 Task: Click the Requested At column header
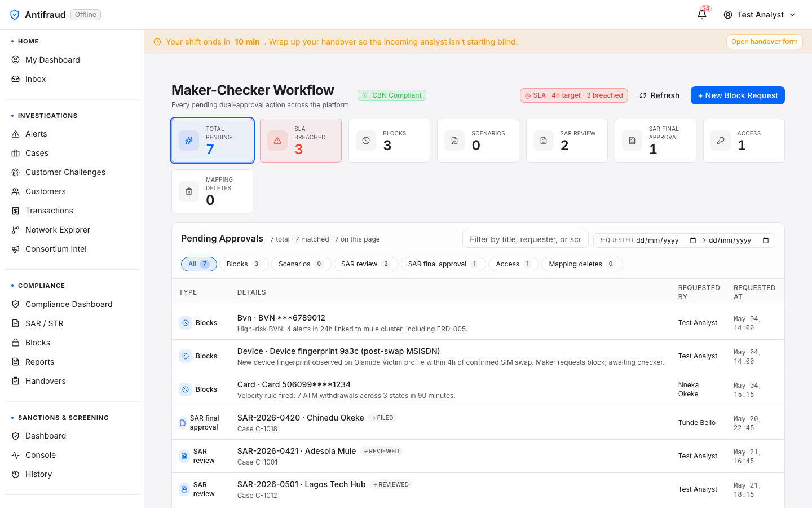[754, 292]
